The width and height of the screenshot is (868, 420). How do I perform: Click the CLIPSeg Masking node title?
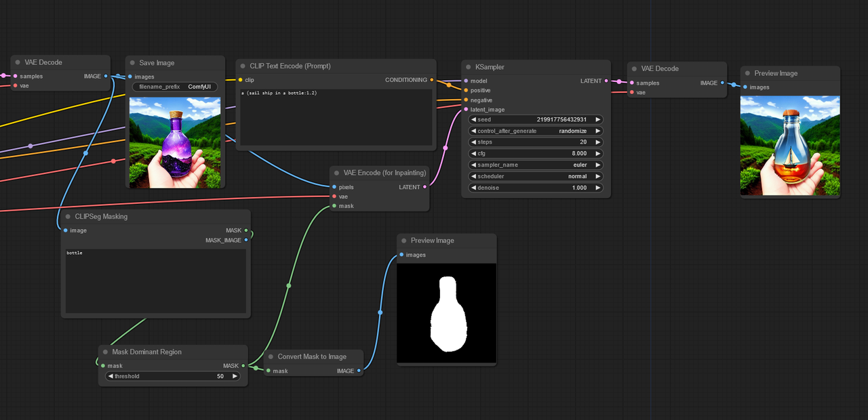coord(102,217)
